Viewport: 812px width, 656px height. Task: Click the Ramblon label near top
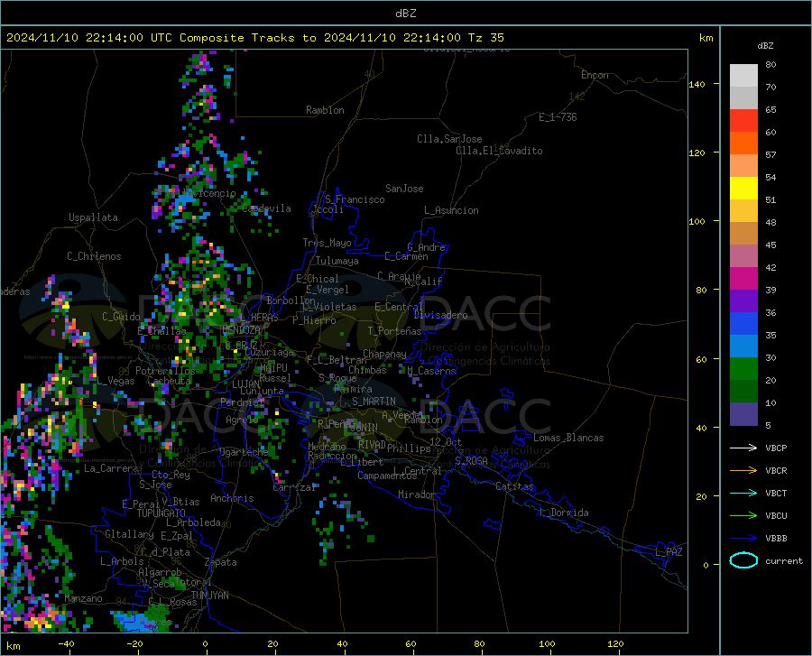coord(325,110)
